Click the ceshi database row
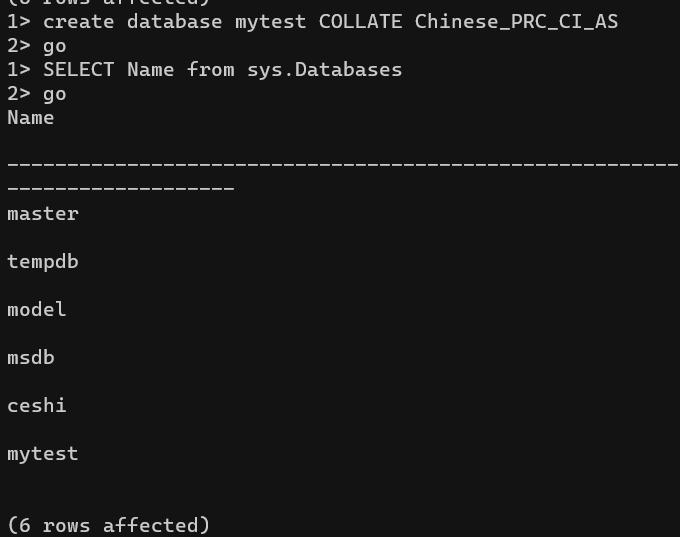Screen dimensions: 680x537 click(37, 406)
